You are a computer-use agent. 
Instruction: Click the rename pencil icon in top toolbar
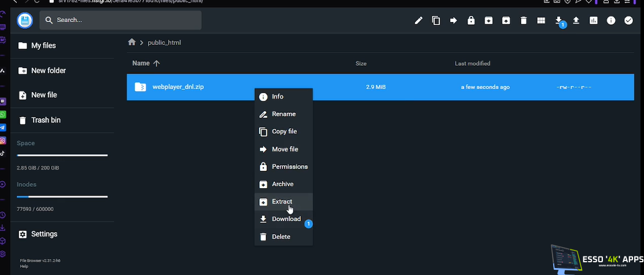(419, 21)
